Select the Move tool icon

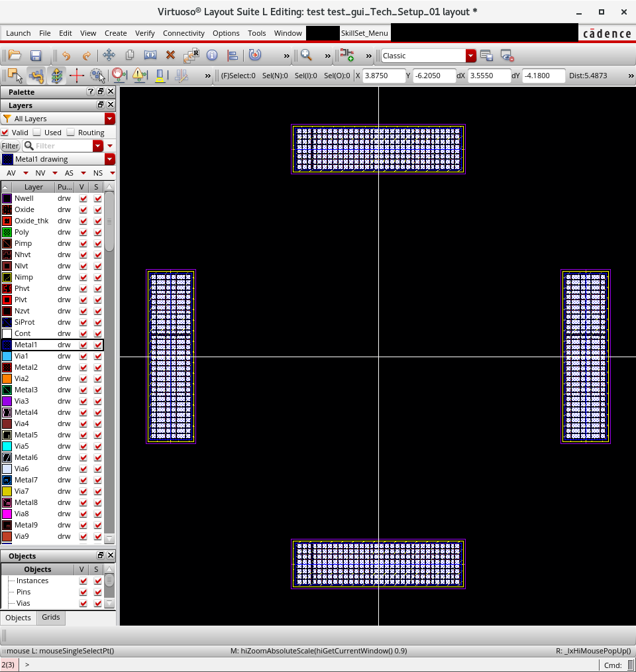click(x=109, y=56)
